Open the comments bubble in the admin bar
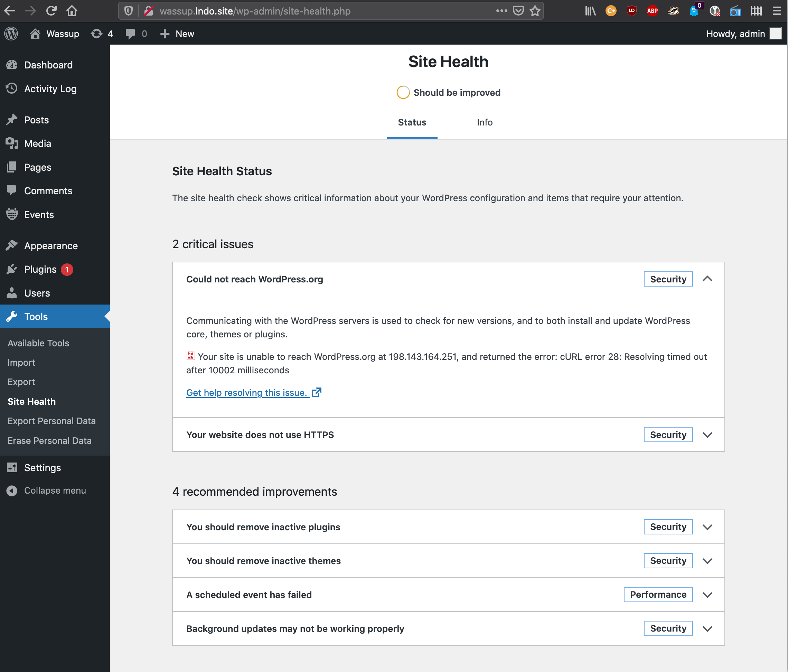The image size is (788, 672). tap(130, 34)
